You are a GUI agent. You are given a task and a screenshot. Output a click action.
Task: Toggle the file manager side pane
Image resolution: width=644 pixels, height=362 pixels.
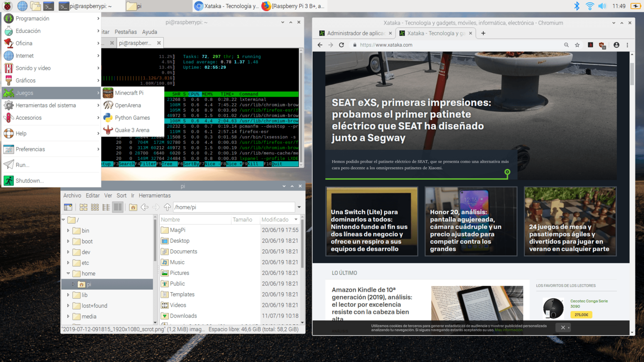pos(67,207)
